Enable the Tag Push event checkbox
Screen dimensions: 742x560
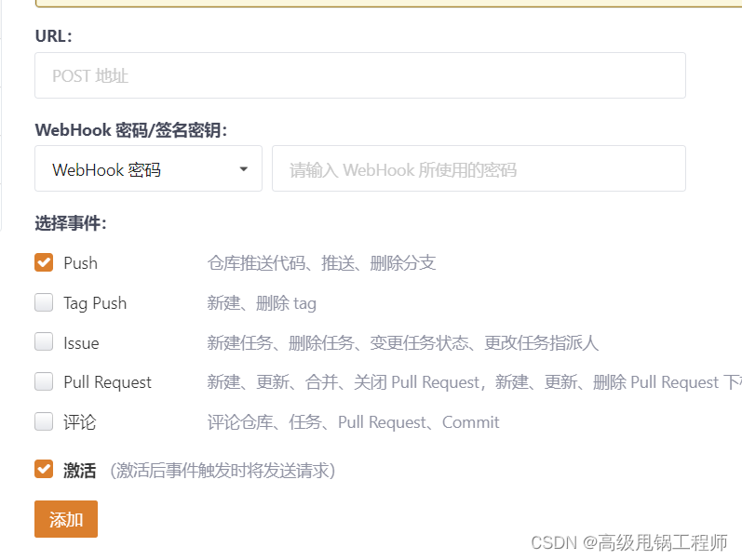pos(44,302)
